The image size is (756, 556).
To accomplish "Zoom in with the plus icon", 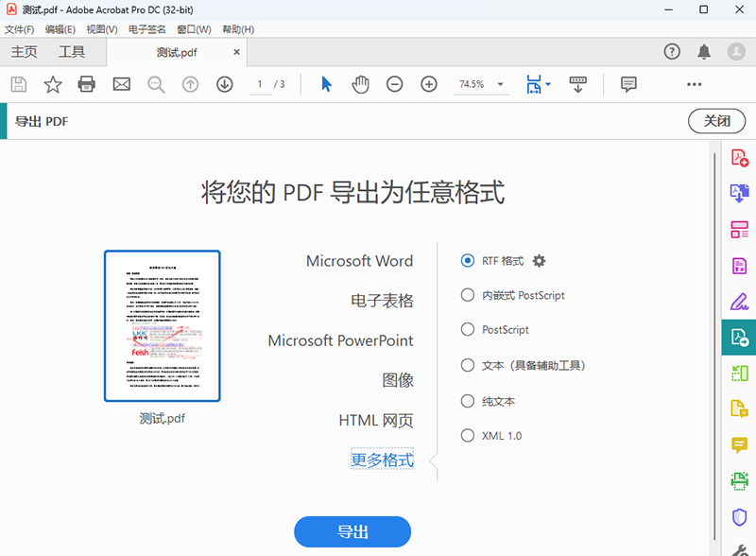I will coord(429,84).
